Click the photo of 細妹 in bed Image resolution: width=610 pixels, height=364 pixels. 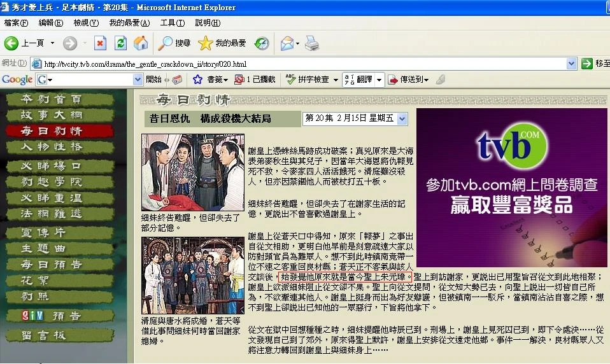193,172
